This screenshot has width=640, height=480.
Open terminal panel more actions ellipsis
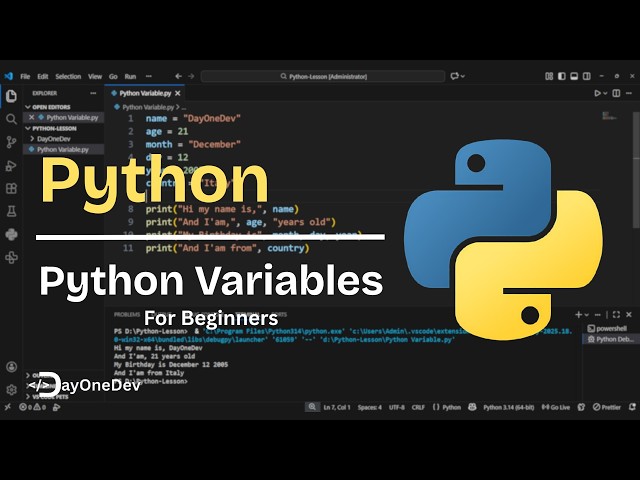click(x=598, y=314)
